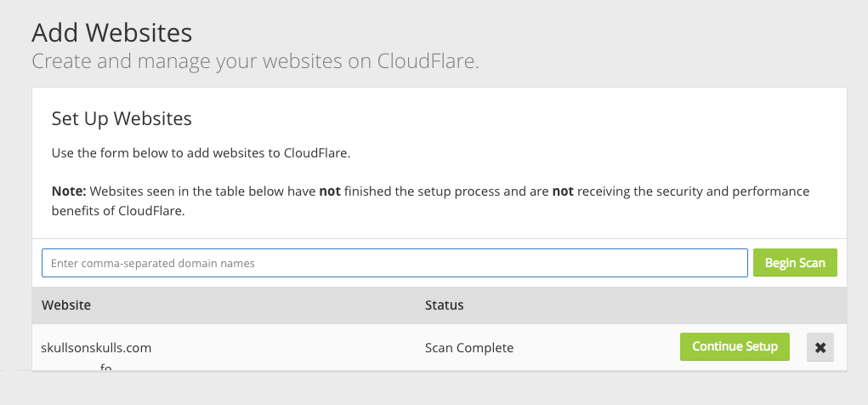Screen dimensions: 868x405
Task: Click the Status column header
Action: (444, 305)
